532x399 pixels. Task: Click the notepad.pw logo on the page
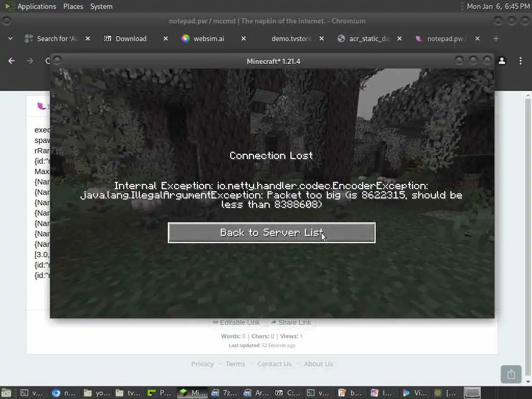[x=43, y=106]
